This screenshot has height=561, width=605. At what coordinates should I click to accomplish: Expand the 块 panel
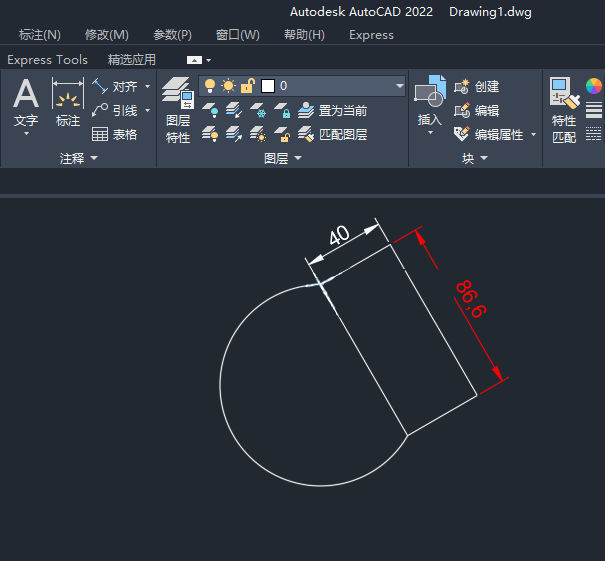[x=475, y=158]
